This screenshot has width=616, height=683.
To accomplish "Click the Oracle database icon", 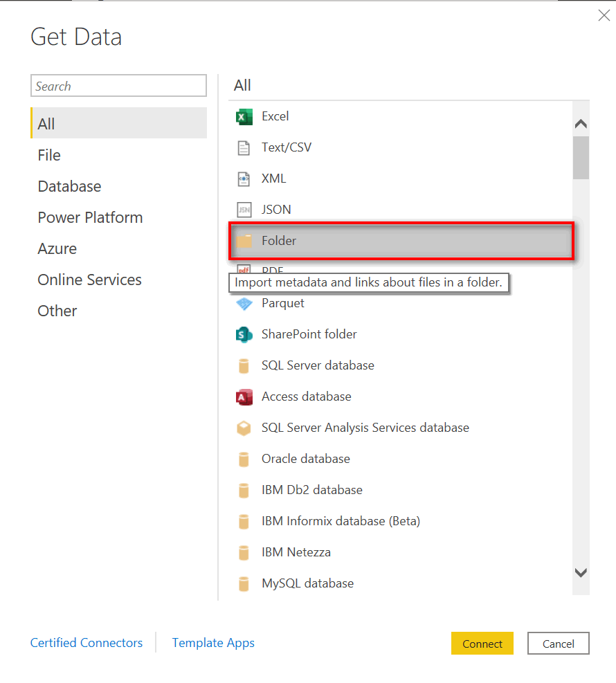I will pos(244,459).
